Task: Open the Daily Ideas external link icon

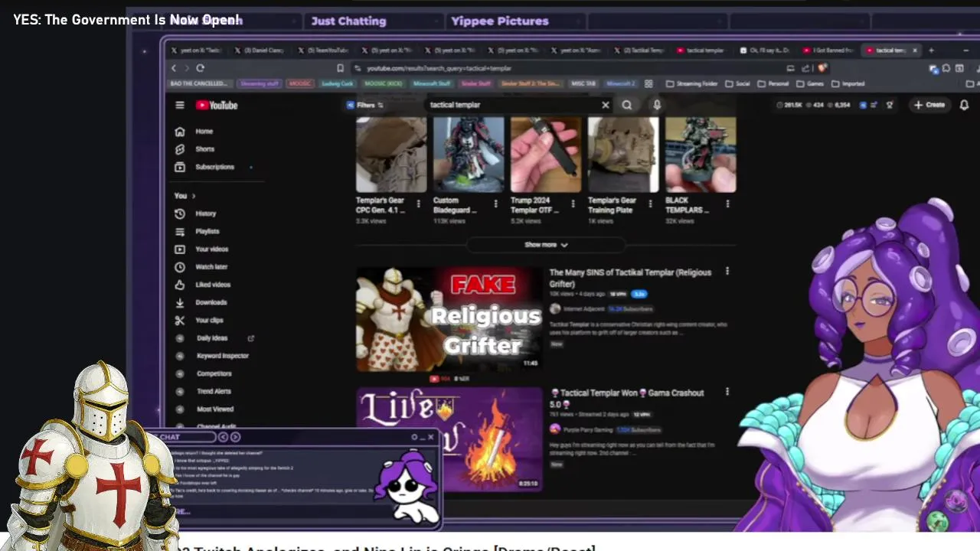Action: coord(250,338)
